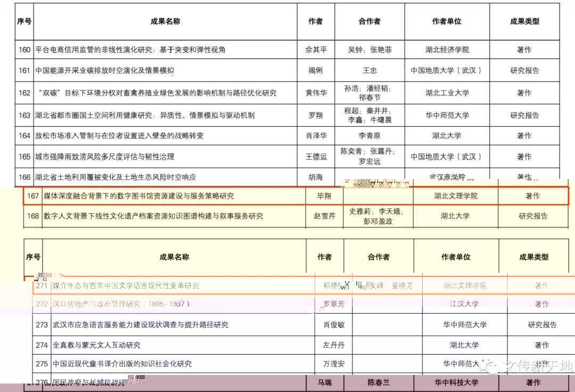The height and width of the screenshot is (392, 575).
Task: Click the '成果类型' header in the first table
Action: tap(525, 21)
